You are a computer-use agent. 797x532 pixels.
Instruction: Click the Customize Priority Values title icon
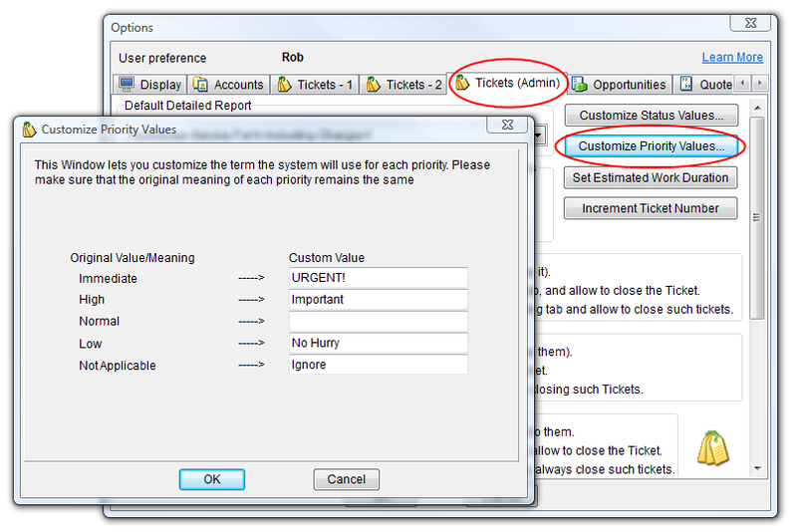(29, 129)
